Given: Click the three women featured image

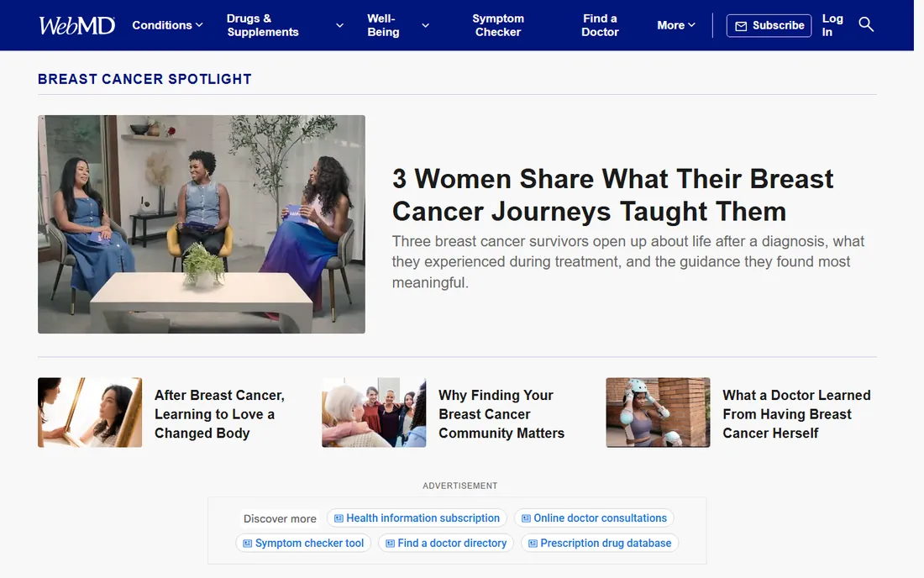Looking at the screenshot, I should (x=202, y=224).
